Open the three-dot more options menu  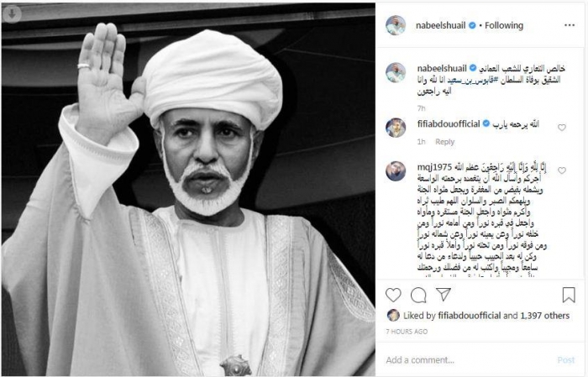pos(570,25)
